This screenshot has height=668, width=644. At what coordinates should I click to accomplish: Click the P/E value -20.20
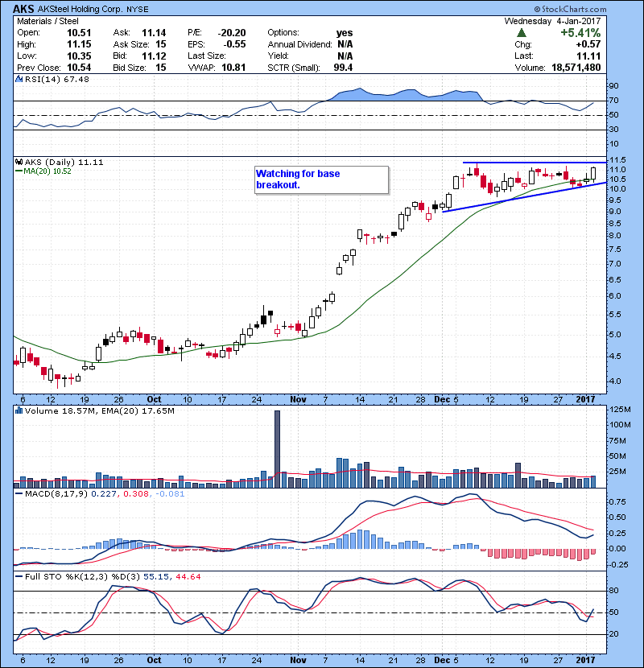pos(231,33)
